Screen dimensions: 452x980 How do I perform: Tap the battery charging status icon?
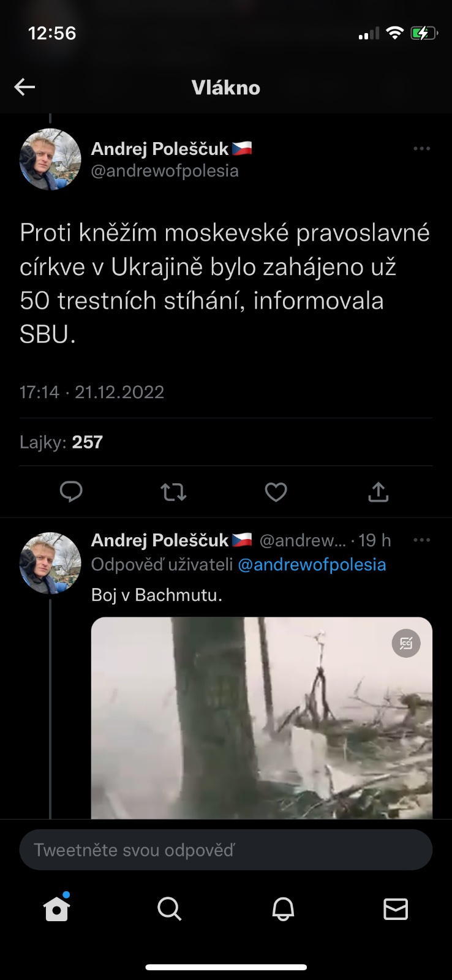click(x=424, y=33)
